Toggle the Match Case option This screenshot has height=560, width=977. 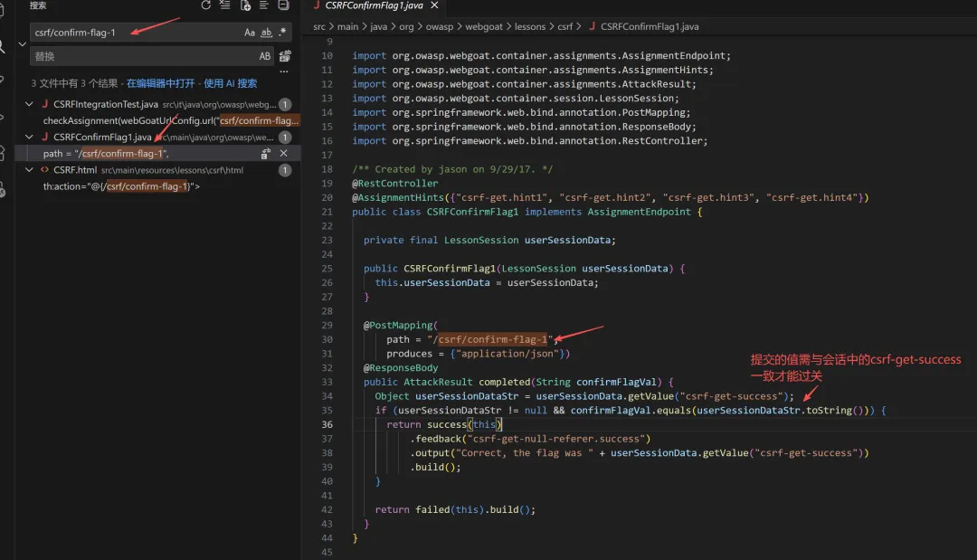point(250,33)
